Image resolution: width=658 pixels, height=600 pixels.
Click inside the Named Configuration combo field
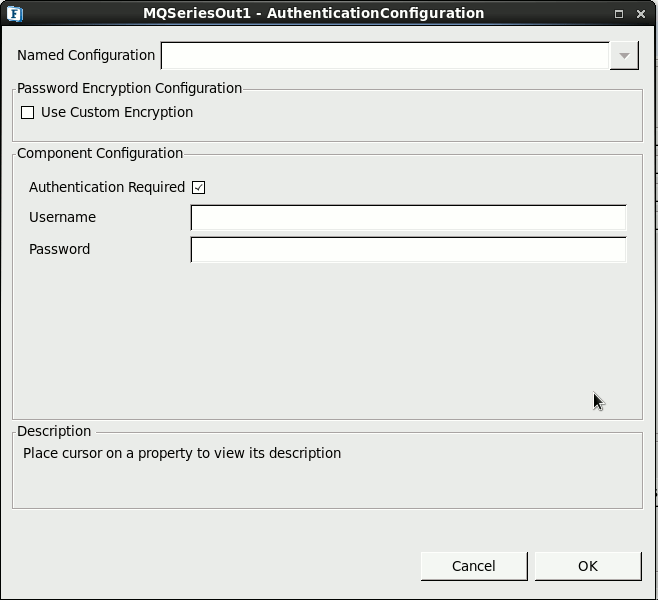click(x=385, y=55)
